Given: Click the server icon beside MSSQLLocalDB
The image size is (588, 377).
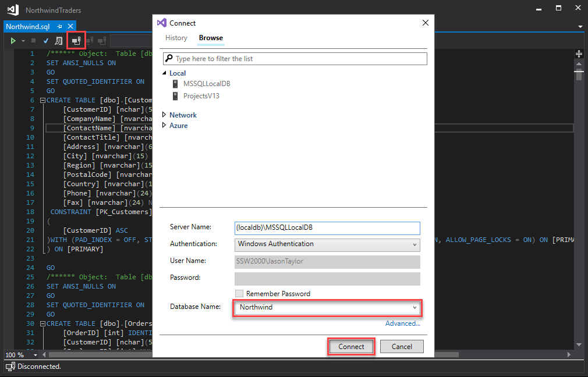Looking at the screenshot, I should click(175, 84).
